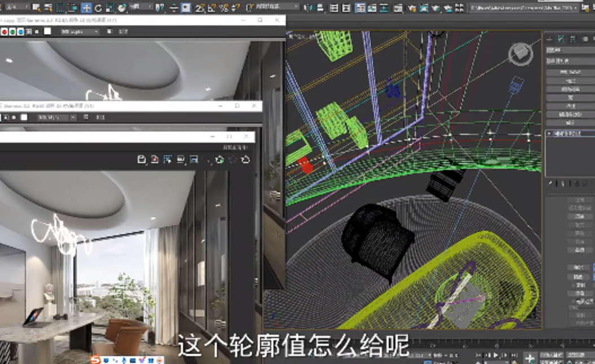Click the ViewCube in the viewport
This screenshot has width=595, height=364.
pyautogui.click(x=520, y=54)
